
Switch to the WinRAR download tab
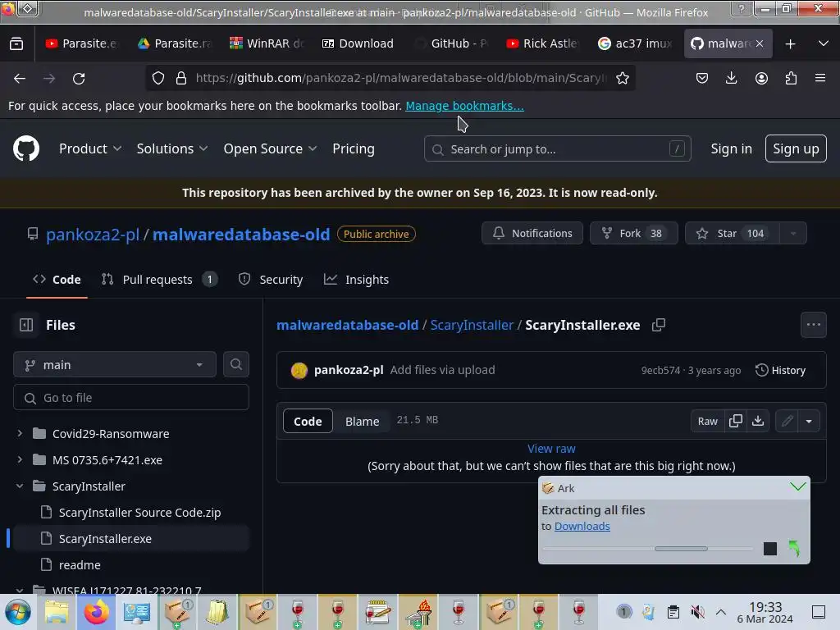tap(267, 43)
